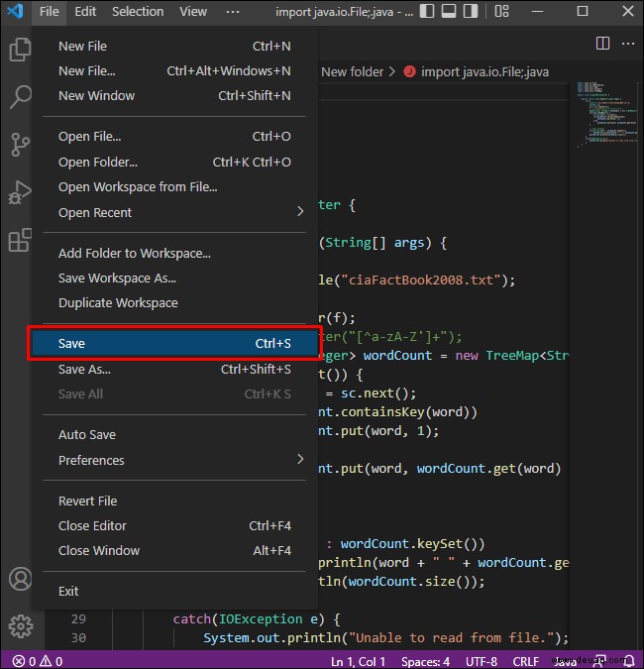Click "Unable to read from file." string
This screenshot has height=669, width=644.
click(x=452, y=637)
